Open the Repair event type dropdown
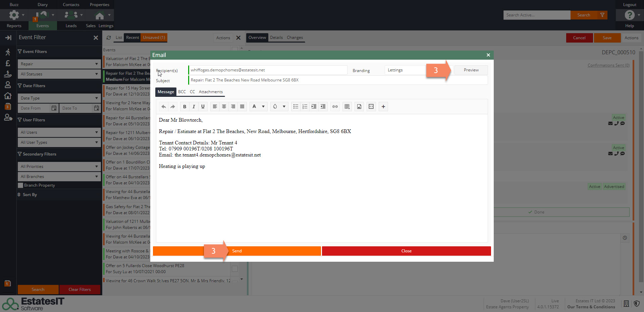644x312 pixels. 59,64
